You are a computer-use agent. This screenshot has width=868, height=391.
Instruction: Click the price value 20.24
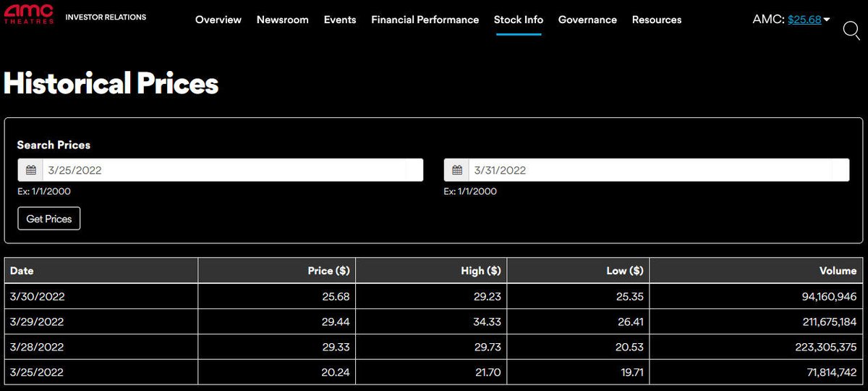[x=336, y=372]
